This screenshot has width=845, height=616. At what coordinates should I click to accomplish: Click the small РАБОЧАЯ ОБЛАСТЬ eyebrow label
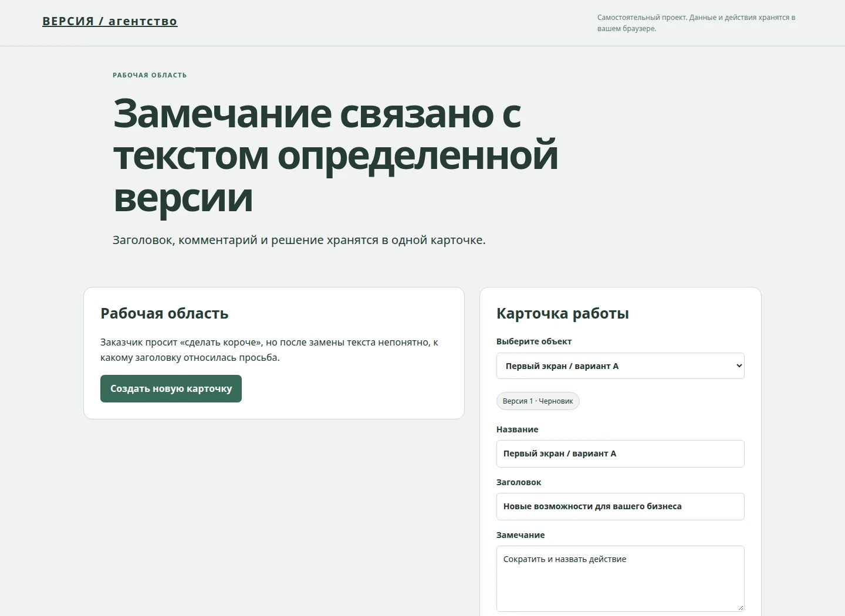coord(150,75)
